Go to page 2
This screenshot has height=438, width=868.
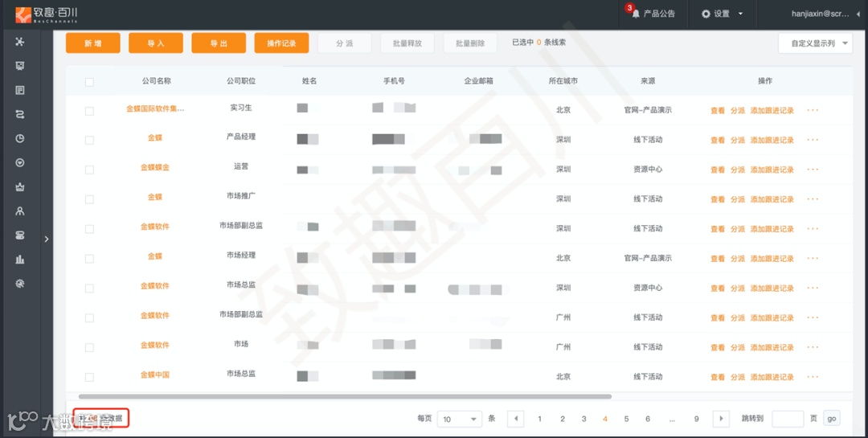click(563, 419)
